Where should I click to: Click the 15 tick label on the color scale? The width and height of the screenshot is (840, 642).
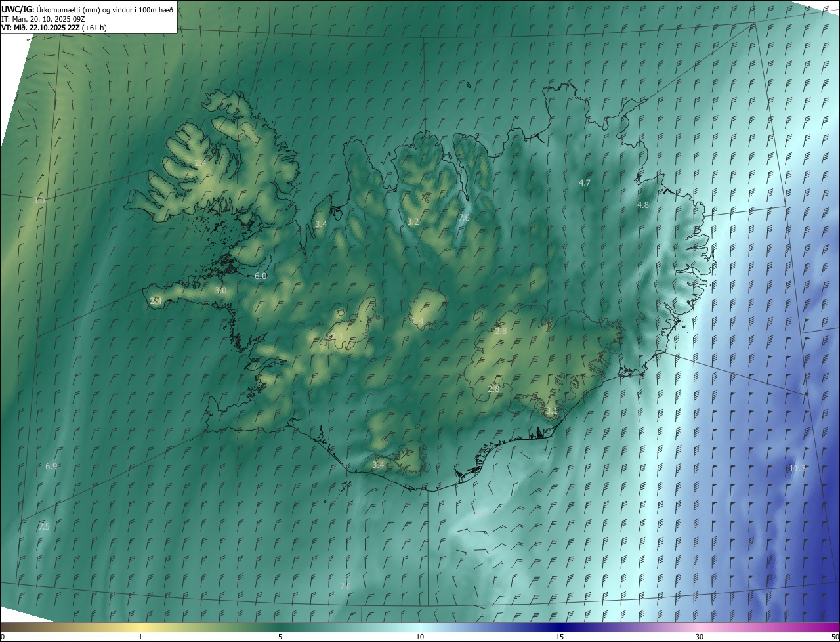(x=560, y=637)
